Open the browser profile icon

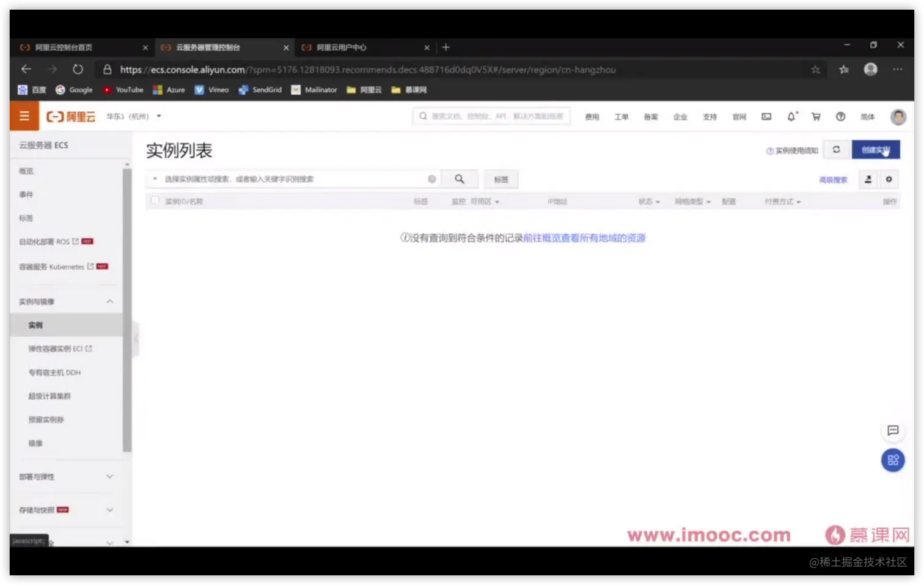click(x=871, y=70)
